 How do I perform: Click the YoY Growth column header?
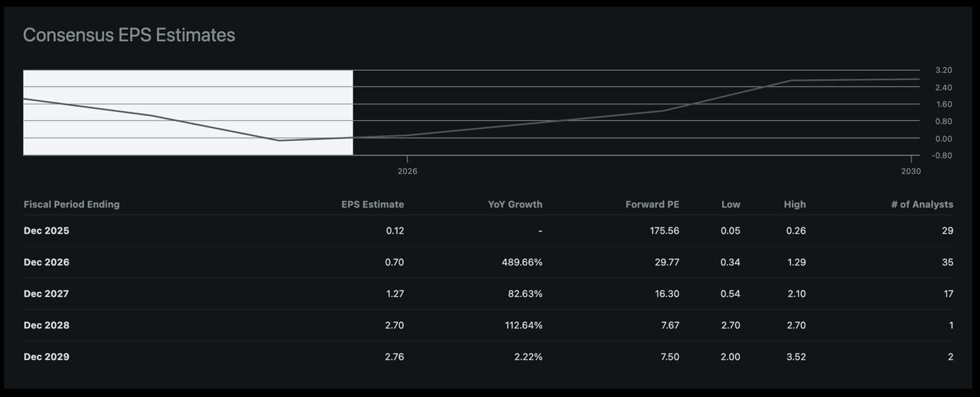click(515, 205)
